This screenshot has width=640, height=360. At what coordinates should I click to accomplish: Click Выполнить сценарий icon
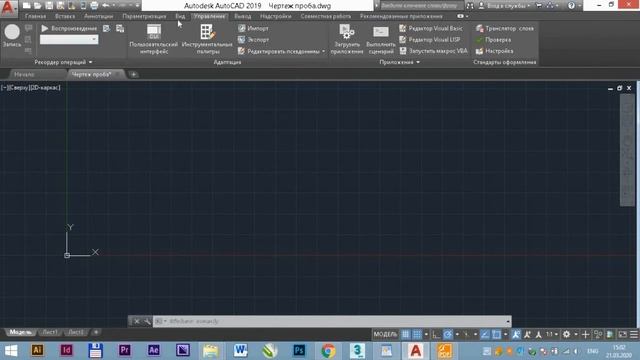point(380,39)
